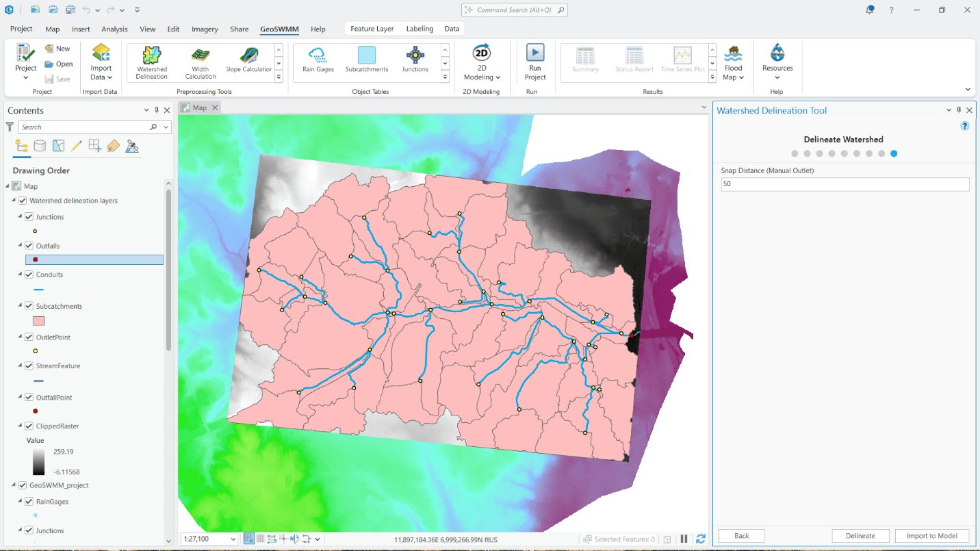The image size is (980, 551).
Task: Click the Rain Gages object table icon
Action: point(318,60)
